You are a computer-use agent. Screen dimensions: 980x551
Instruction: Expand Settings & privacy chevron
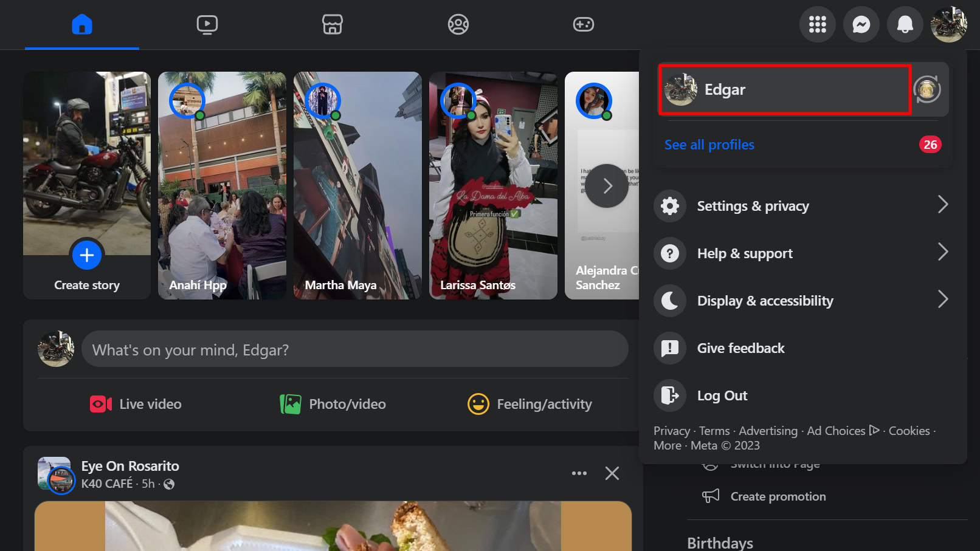(943, 205)
